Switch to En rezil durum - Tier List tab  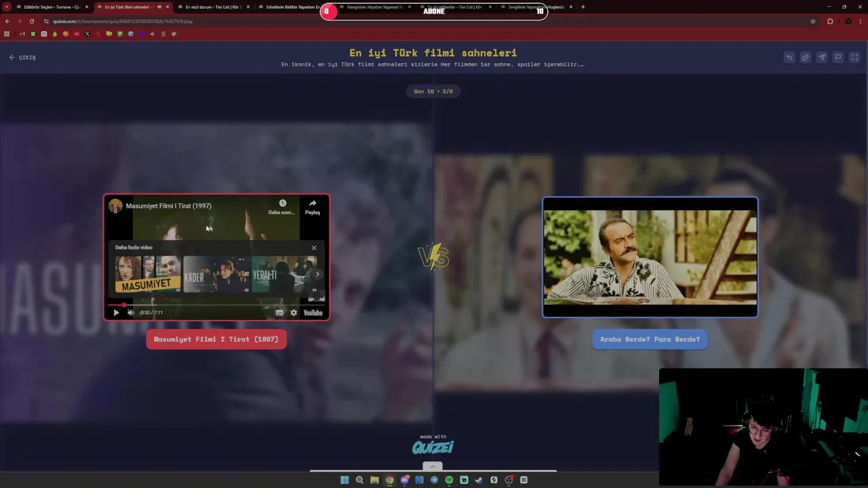[x=212, y=7]
